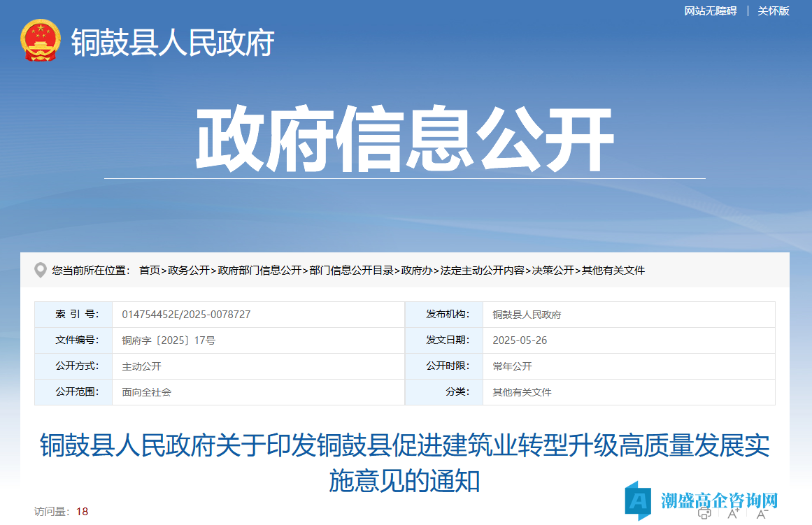
Task: Click the national emblem logo
Action: pos(41,41)
